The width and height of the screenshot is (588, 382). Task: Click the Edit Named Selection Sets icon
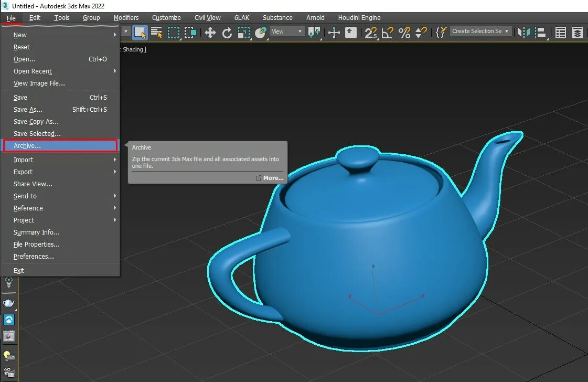click(441, 33)
